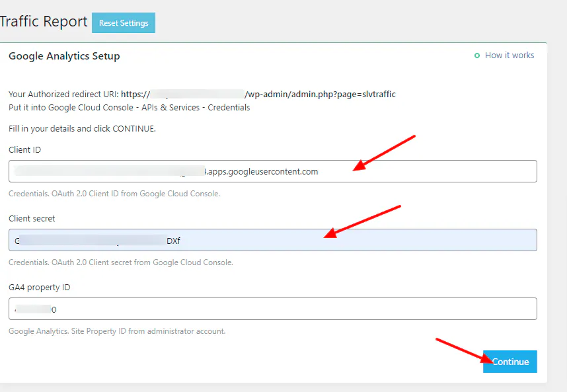Image resolution: width=567 pixels, height=392 pixels.
Task: Click the property ID box ending in 0
Action: click(264, 309)
